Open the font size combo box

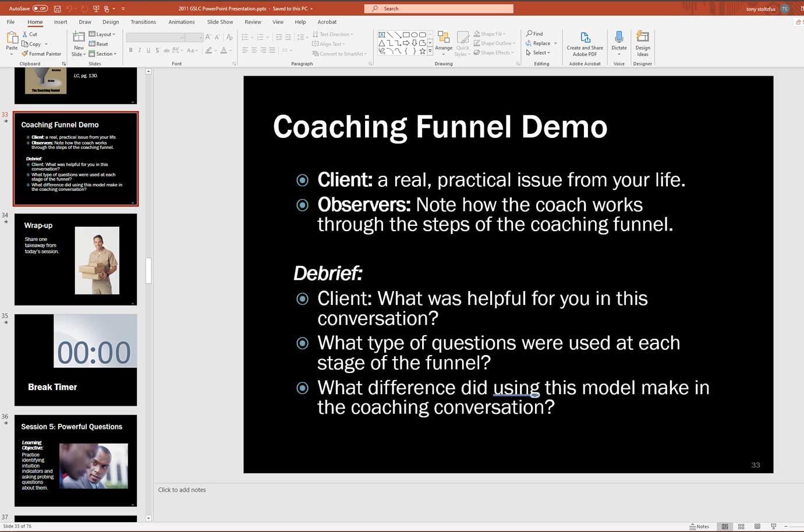click(194, 37)
